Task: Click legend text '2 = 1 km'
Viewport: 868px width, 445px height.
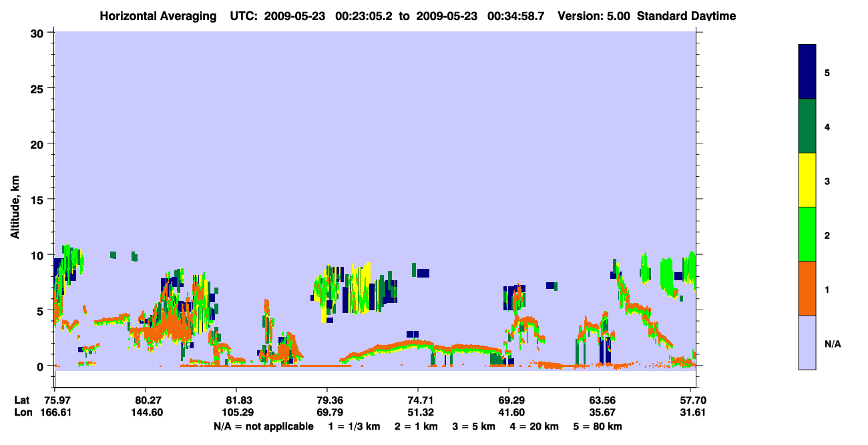Action: [x=416, y=426]
